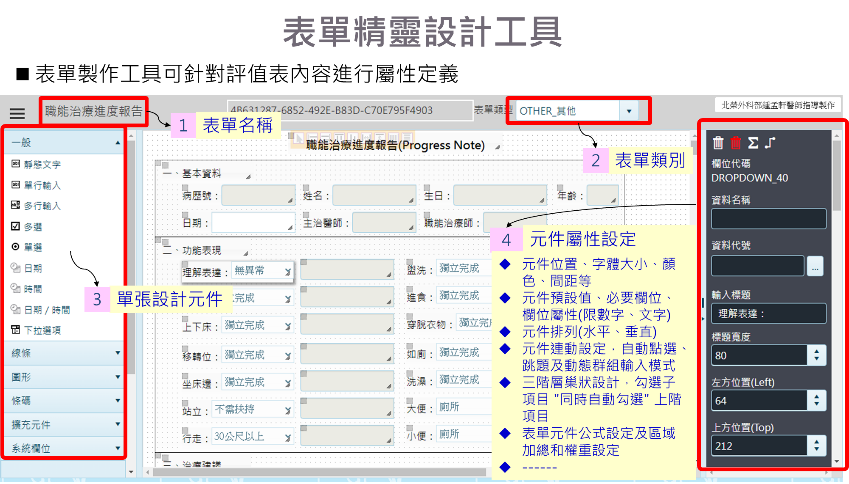Click the 病歷號 input box

click(258, 195)
